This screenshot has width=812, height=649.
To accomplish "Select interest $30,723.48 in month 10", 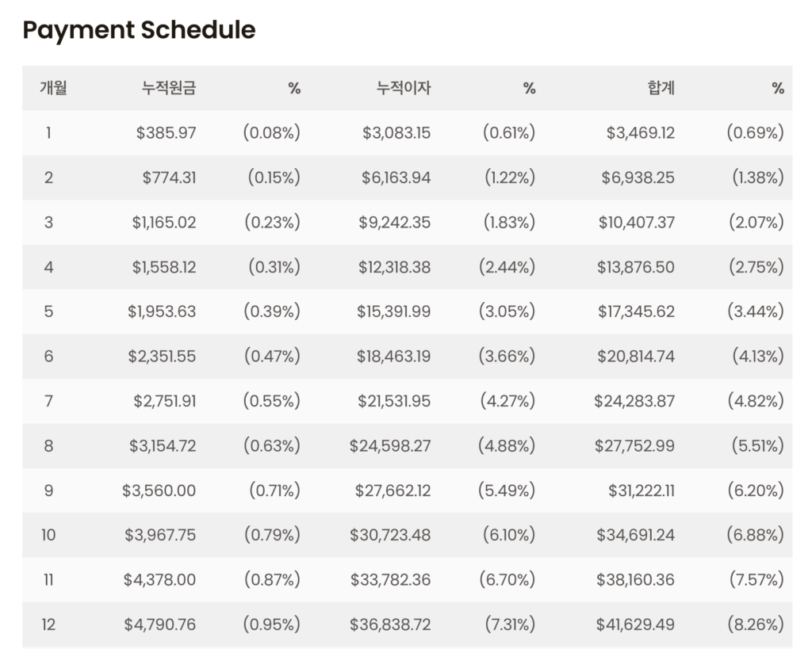I will (x=390, y=535).
